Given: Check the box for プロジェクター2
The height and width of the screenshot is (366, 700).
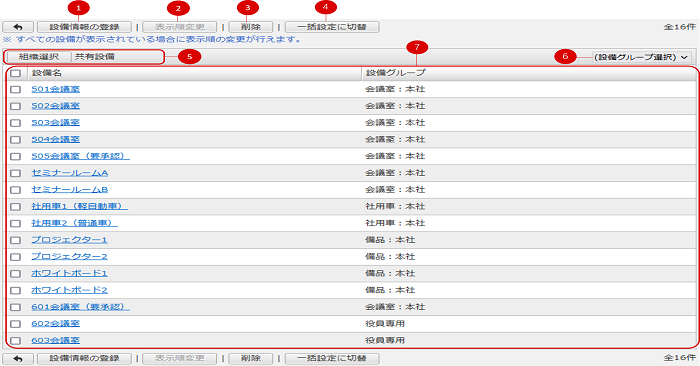Looking at the screenshot, I should (16, 257).
